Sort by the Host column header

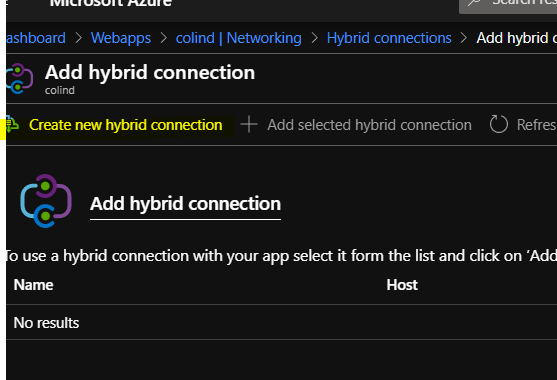click(x=402, y=285)
